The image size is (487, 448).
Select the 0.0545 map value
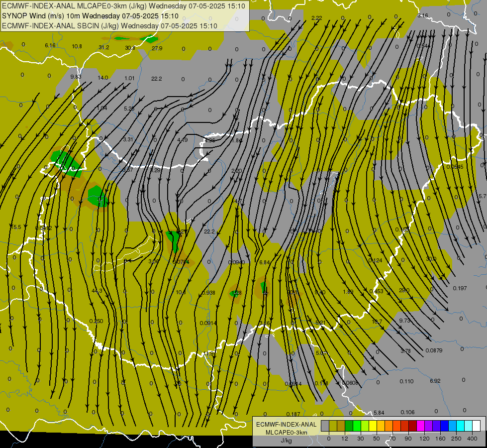[x=455, y=167]
